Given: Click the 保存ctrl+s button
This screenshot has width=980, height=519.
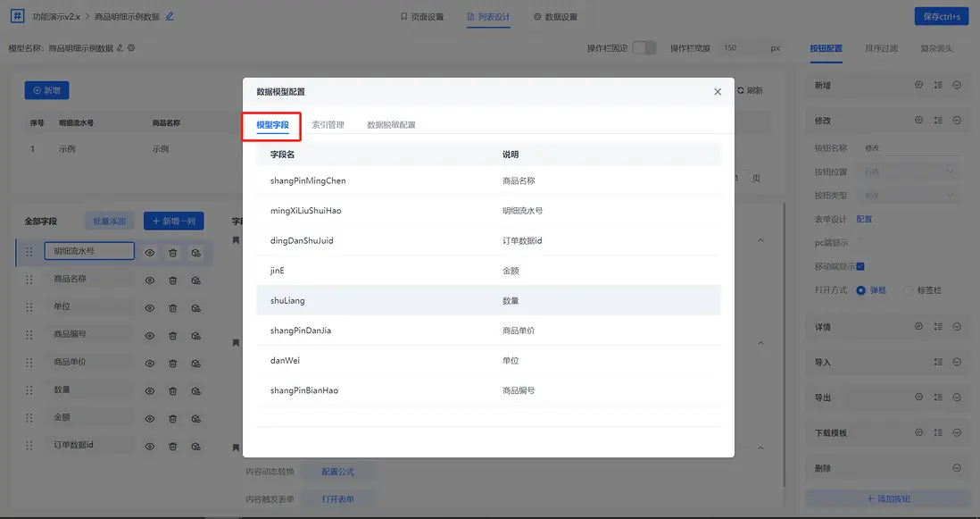Looking at the screenshot, I should pyautogui.click(x=941, y=15).
